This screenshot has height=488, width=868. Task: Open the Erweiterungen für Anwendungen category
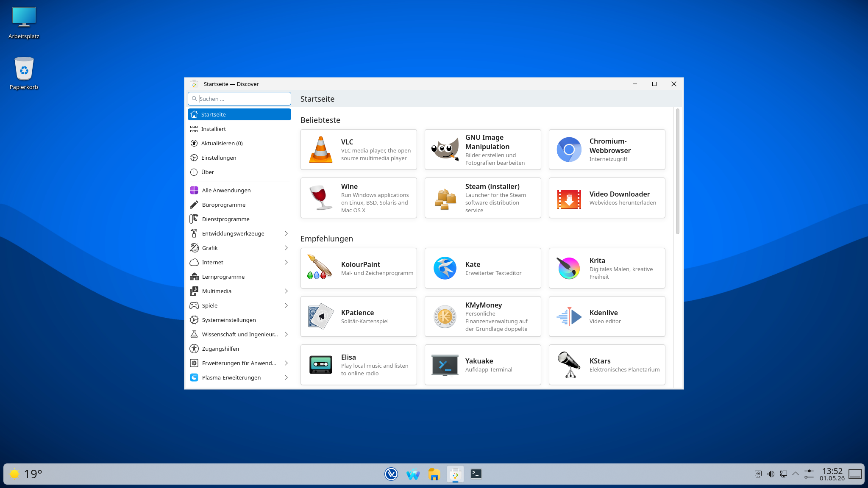coord(239,363)
